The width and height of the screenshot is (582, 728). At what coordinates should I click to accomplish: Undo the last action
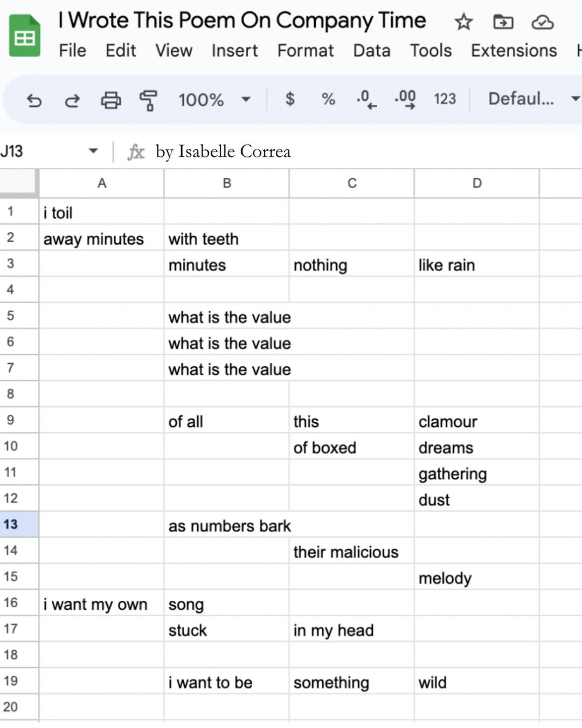tap(34, 100)
